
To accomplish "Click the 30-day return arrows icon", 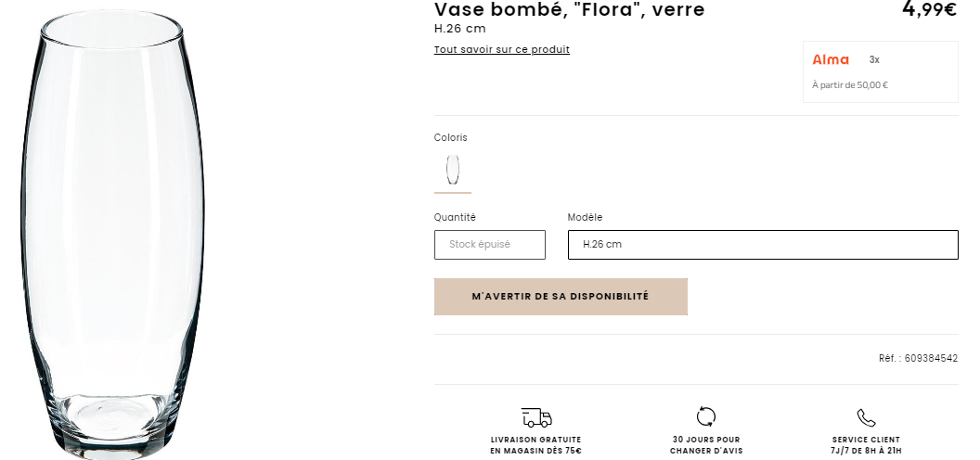I will coord(705,417).
